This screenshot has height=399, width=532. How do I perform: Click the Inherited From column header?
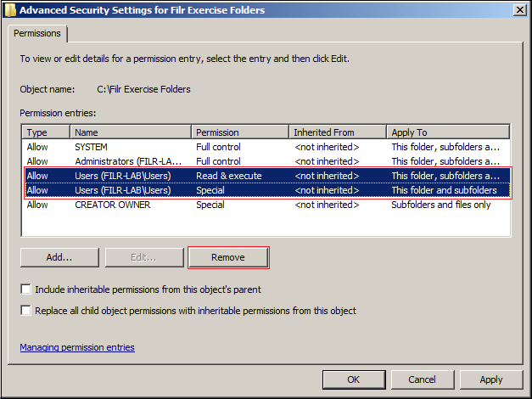coord(338,132)
